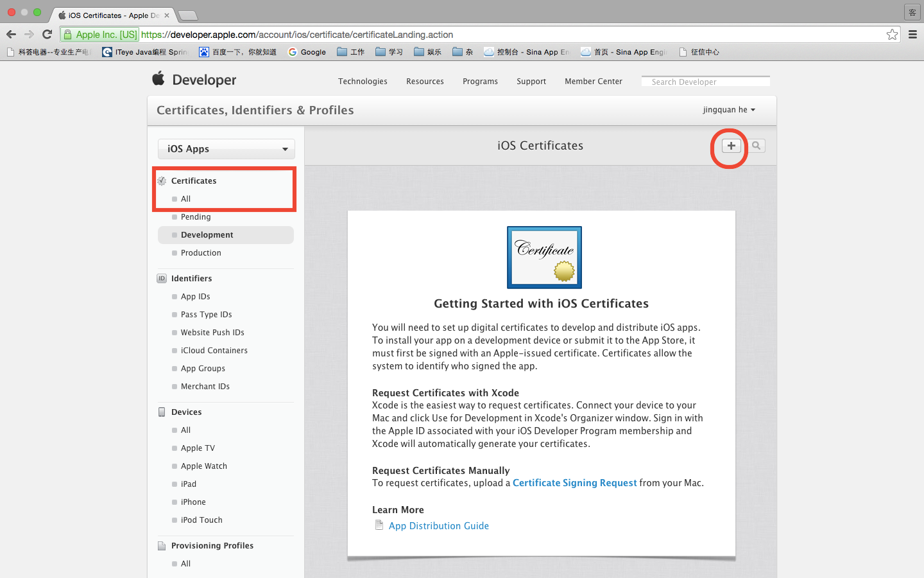Search certificates using magnifier icon
This screenshot has width=924, height=578.
757,146
